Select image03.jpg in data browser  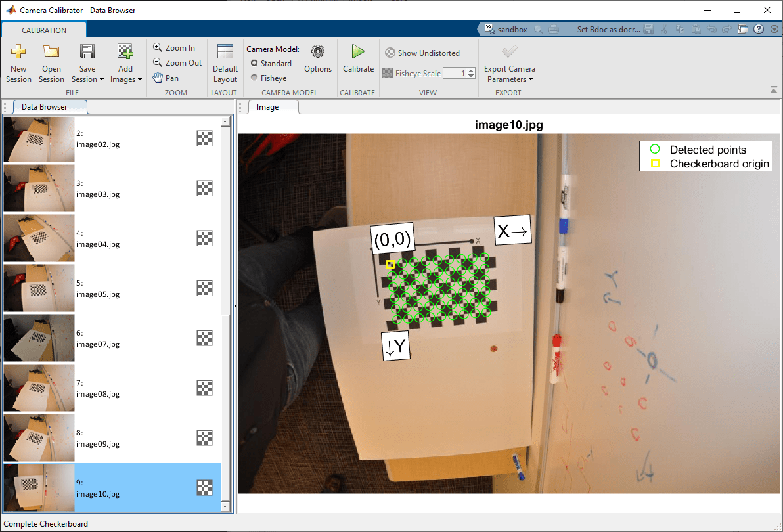[112, 188]
